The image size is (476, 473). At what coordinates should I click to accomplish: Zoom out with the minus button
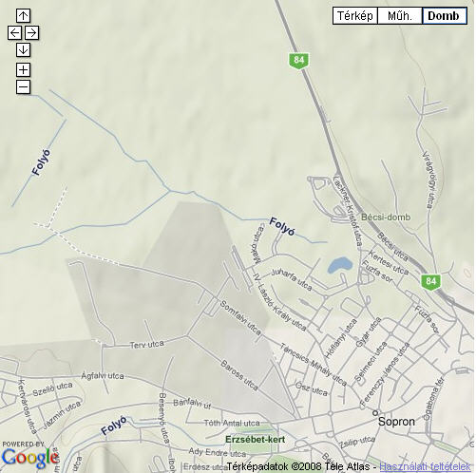pyautogui.click(x=23, y=86)
